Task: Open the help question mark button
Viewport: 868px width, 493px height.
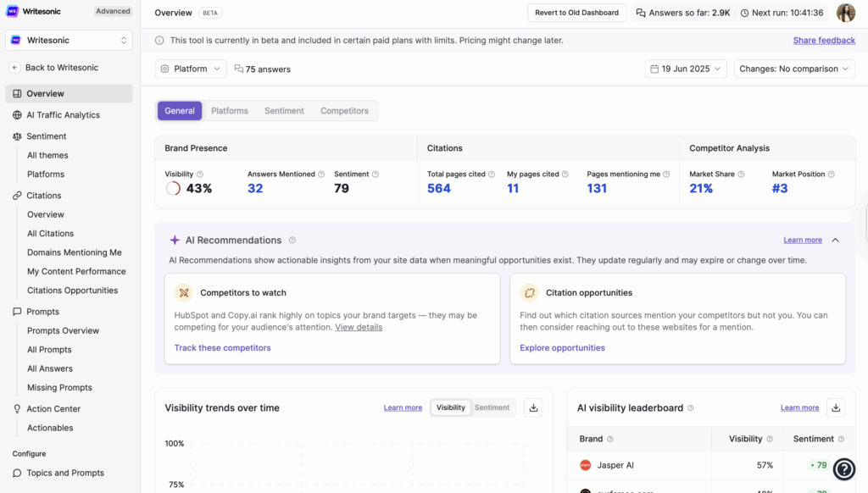Action: 844,468
